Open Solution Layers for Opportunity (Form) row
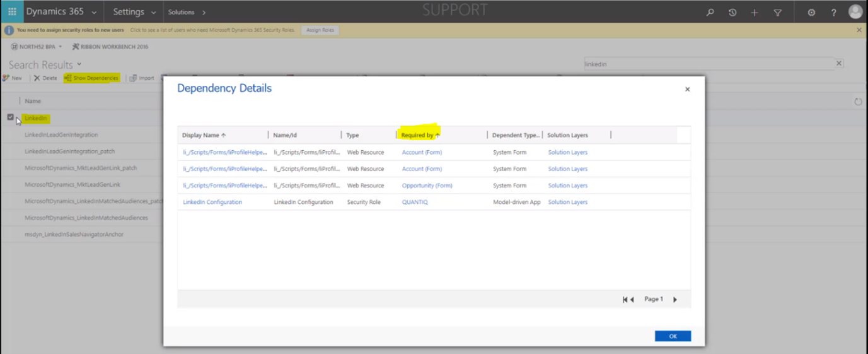The height and width of the screenshot is (354, 868). click(x=567, y=186)
